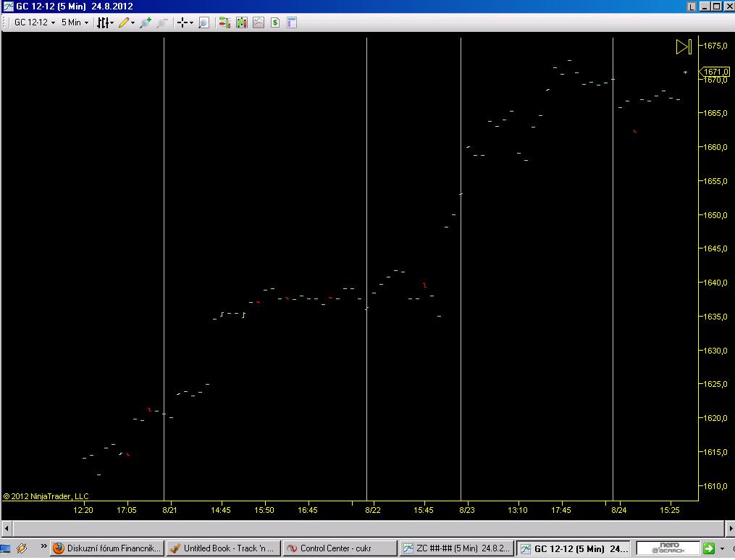Image resolution: width=735 pixels, height=560 pixels.
Task: Click the 8/23 date label on time axis
Action: tap(467, 510)
